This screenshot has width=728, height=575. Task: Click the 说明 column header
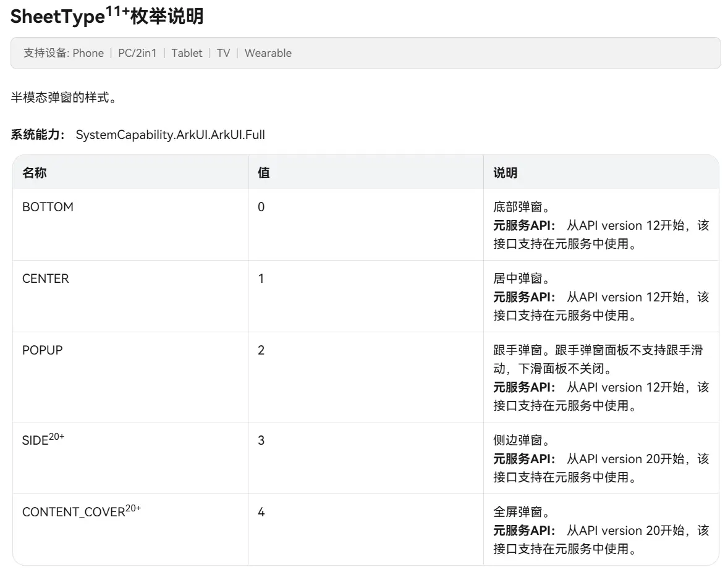coord(505,173)
